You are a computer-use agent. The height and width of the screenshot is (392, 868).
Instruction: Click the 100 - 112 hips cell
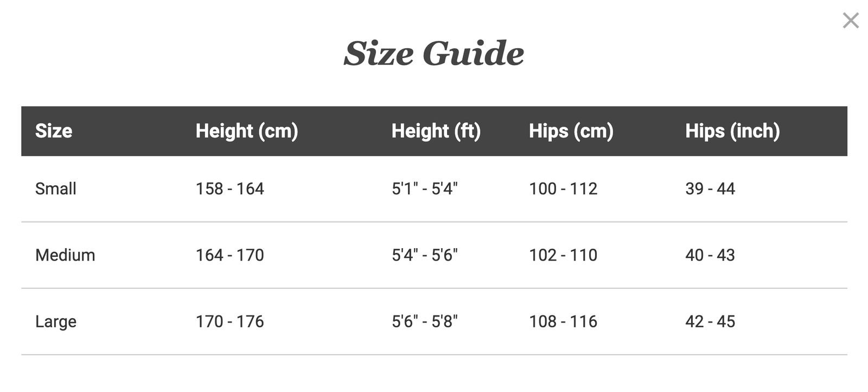click(x=563, y=188)
